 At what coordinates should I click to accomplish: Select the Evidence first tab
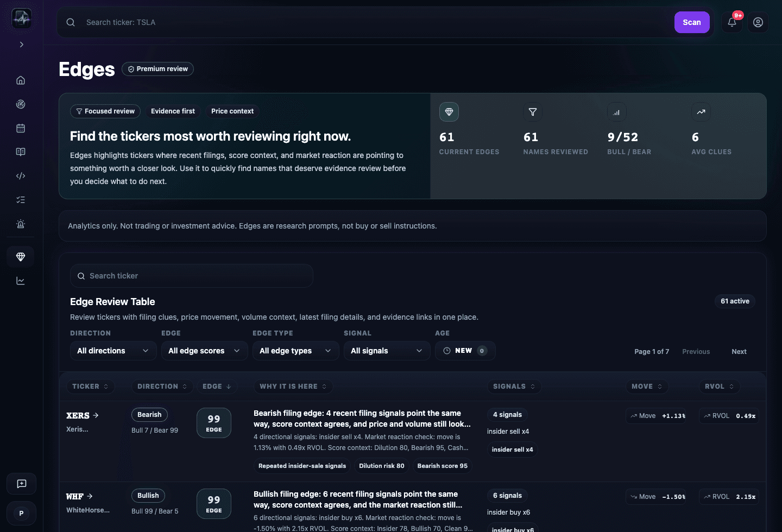[x=173, y=111]
